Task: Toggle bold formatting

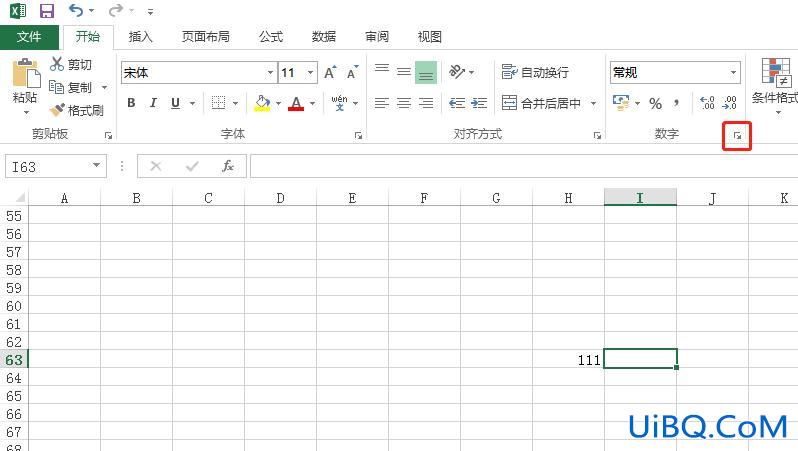Action: pos(131,103)
